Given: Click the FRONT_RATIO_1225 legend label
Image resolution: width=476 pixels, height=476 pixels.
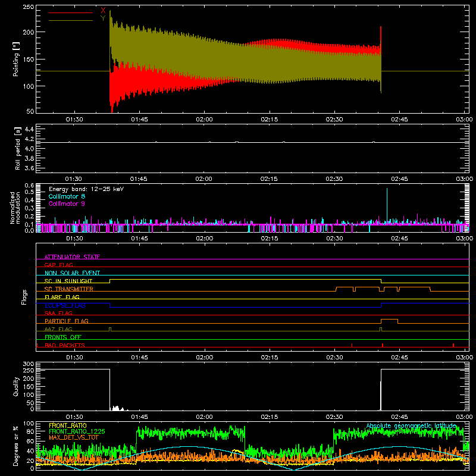Looking at the screenshot, I should [x=77, y=431].
